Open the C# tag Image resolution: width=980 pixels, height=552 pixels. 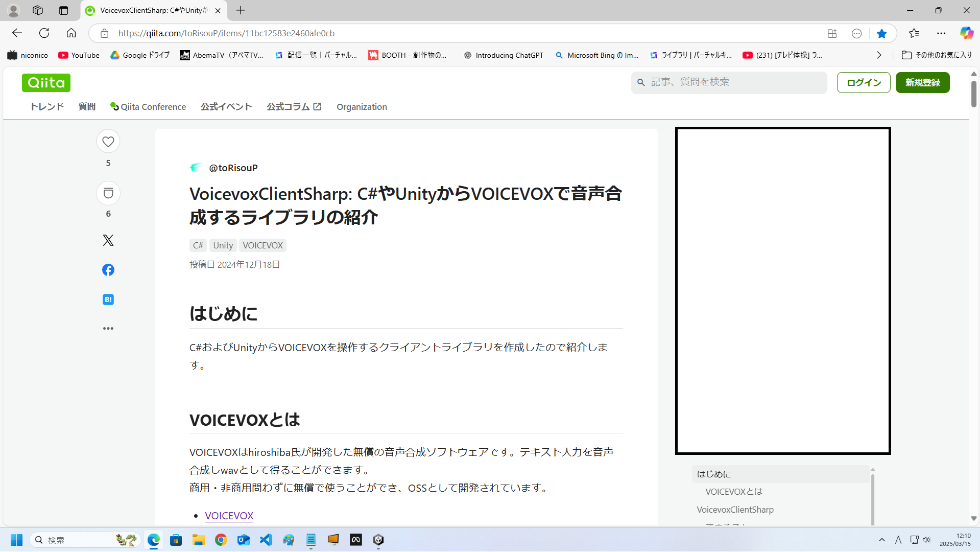click(x=198, y=245)
